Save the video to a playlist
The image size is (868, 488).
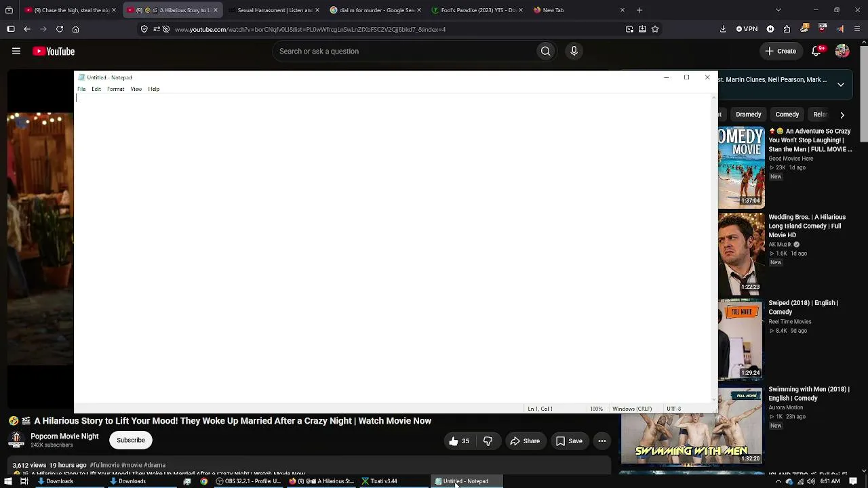(569, 441)
